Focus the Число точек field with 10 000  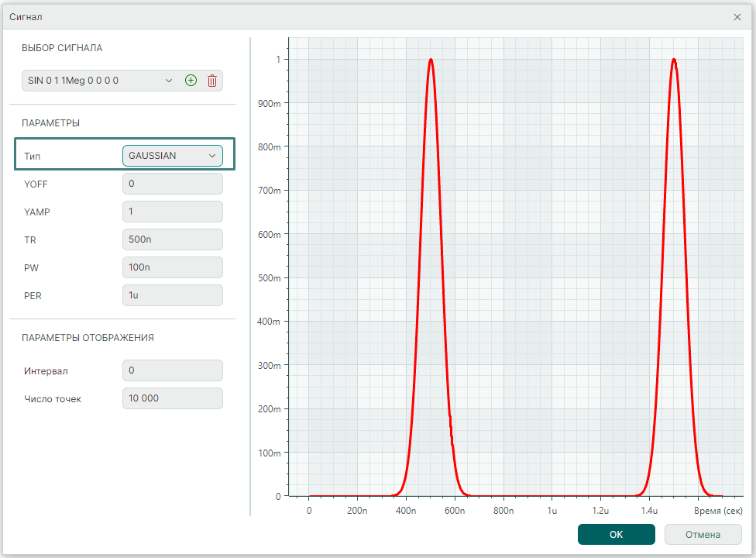pos(172,398)
